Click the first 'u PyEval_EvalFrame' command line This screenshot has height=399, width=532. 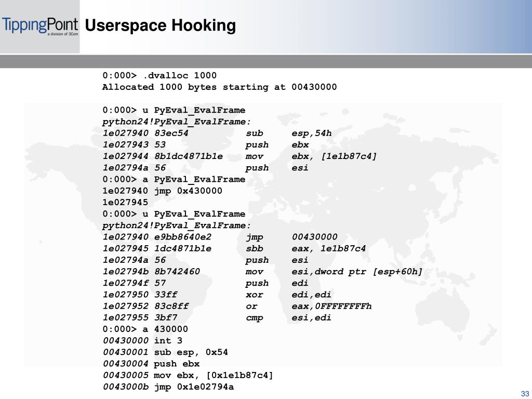pyautogui.click(x=174, y=110)
